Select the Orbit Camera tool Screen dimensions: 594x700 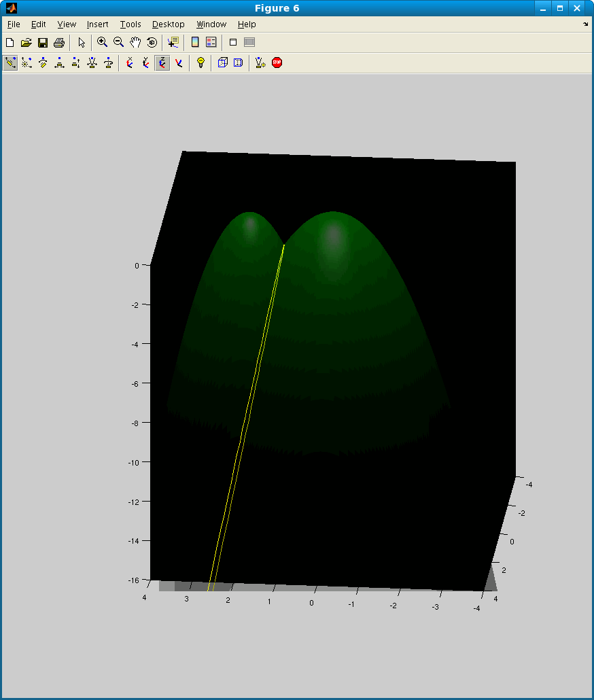(10, 63)
